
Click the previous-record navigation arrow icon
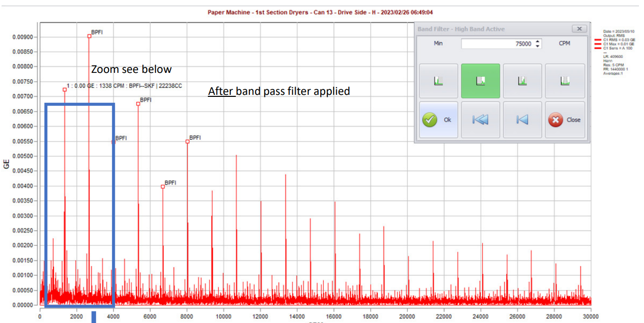pyautogui.click(x=522, y=119)
